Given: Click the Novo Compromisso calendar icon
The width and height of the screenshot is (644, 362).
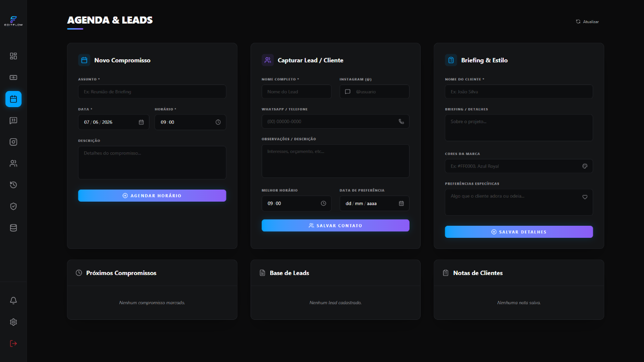Looking at the screenshot, I should coord(84,60).
